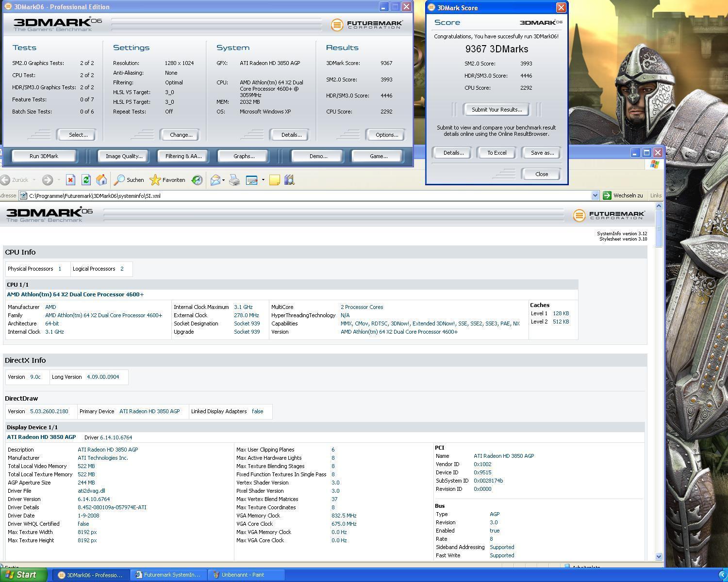This screenshot has height=582, width=728.
Task: Launch the Game... button
Action: click(378, 156)
